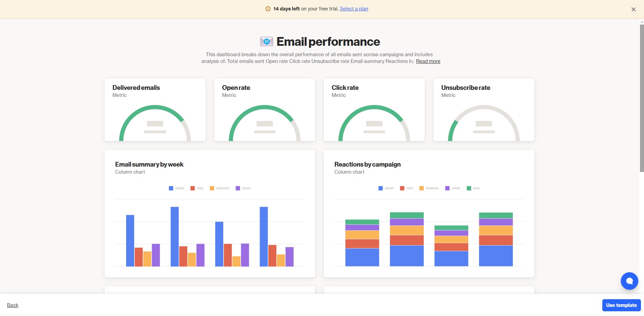Screen dimensions: 644x316
Task: Open the Read more link
Action: 428,61
